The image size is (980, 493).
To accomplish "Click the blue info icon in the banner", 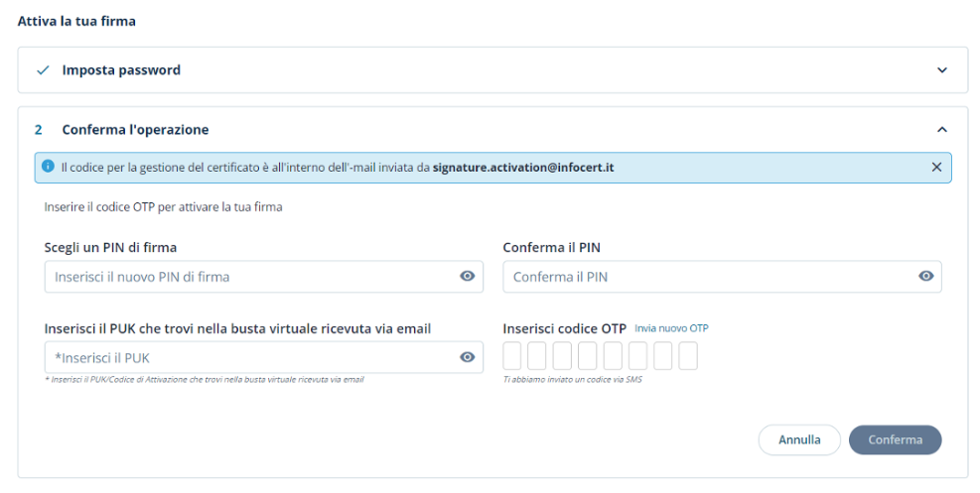I will 48,167.
